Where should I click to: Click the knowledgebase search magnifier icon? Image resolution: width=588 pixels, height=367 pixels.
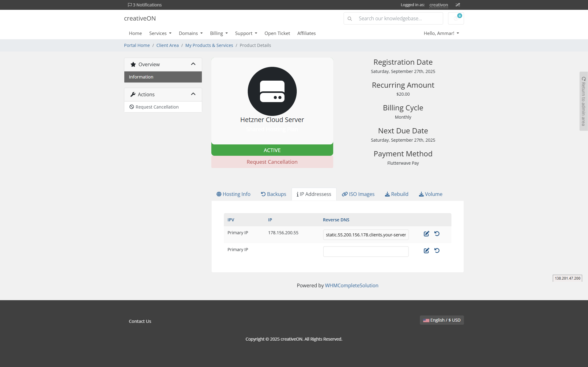(x=350, y=19)
